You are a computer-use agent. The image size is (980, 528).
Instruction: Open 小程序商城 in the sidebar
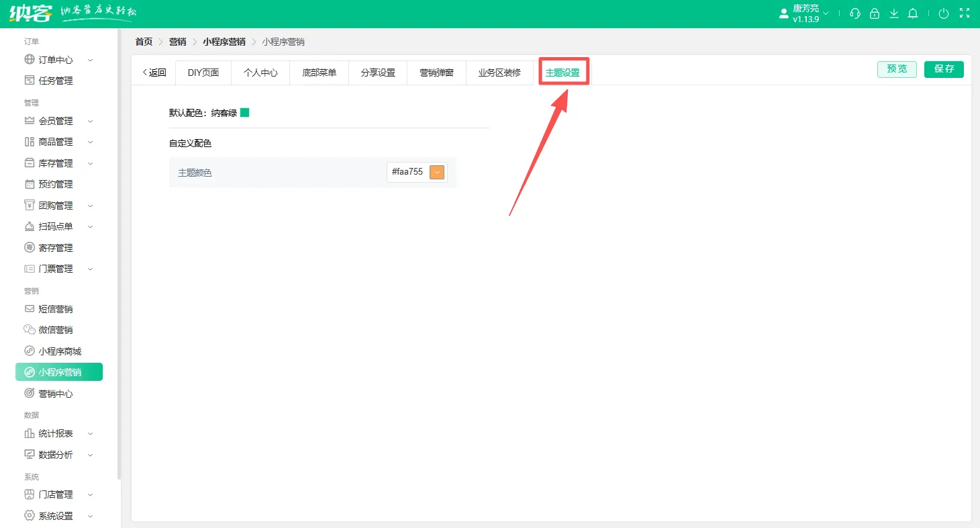[x=60, y=351]
